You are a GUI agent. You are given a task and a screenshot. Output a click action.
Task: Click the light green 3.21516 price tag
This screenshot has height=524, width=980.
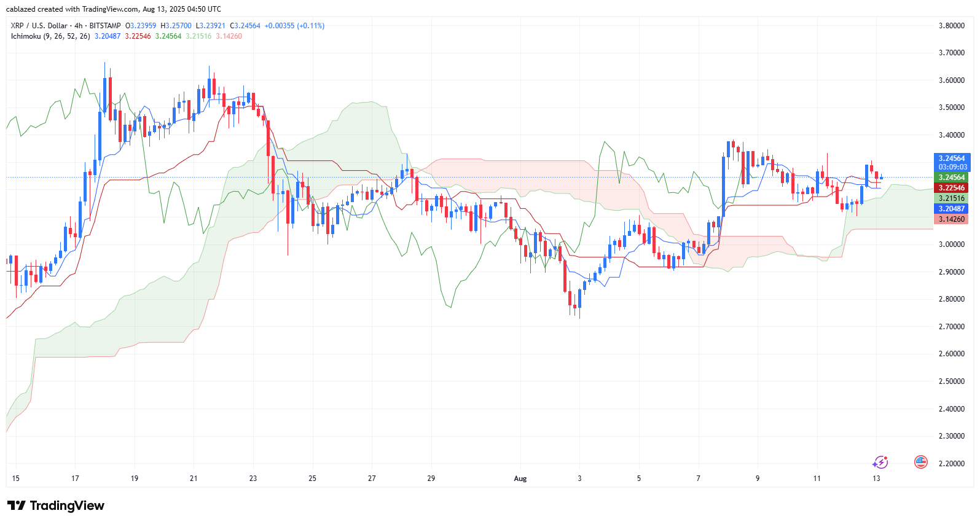(x=952, y=198)
